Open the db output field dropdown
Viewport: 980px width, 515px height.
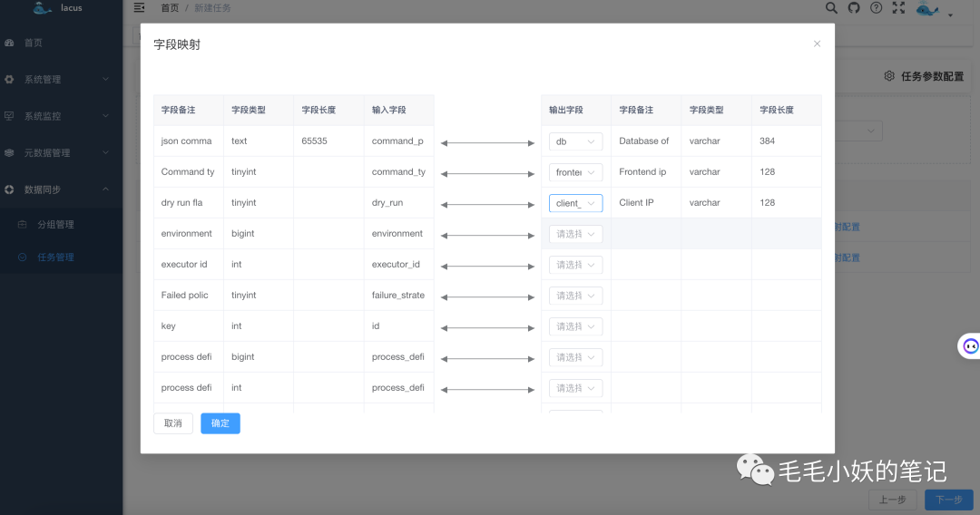pos(575,141)
